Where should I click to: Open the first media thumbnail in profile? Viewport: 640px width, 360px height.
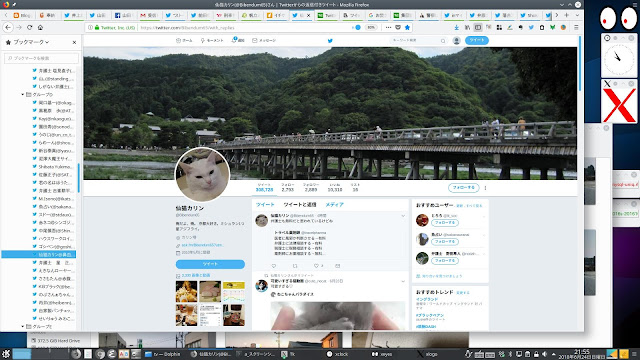(187, 291)
